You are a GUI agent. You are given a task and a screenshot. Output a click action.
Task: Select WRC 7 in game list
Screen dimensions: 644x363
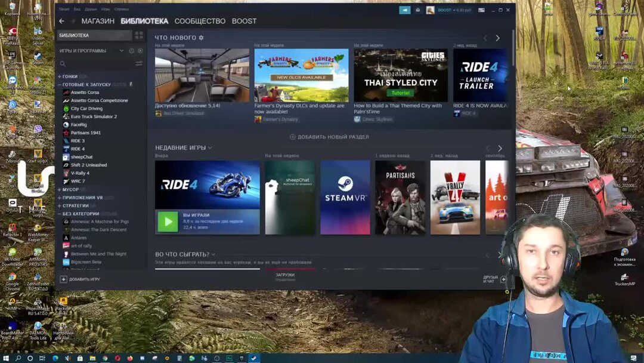78,181
